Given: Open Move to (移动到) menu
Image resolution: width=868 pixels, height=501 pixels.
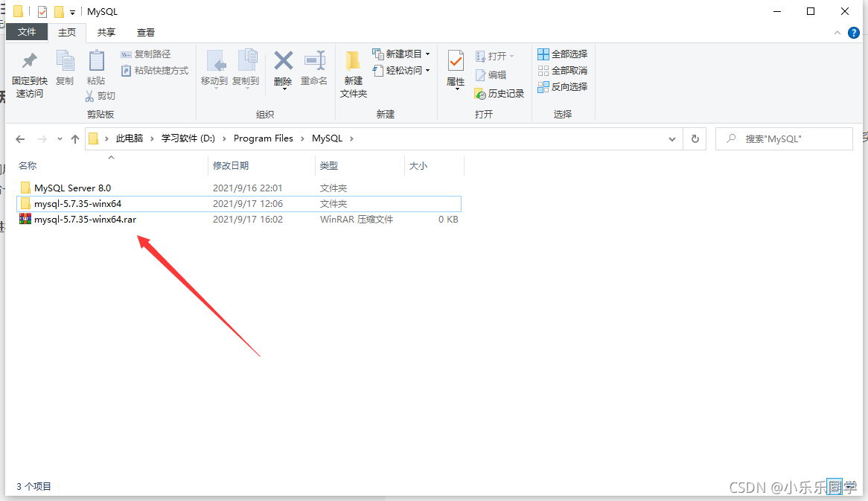Looking at the screenshot, I should pos(214,68).
